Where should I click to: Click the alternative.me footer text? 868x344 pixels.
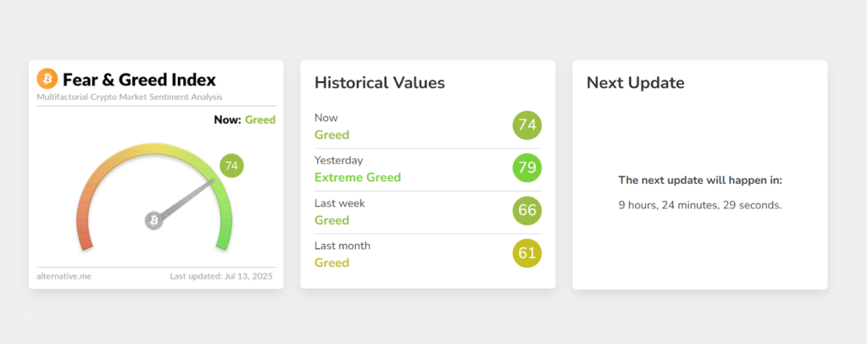64,276
